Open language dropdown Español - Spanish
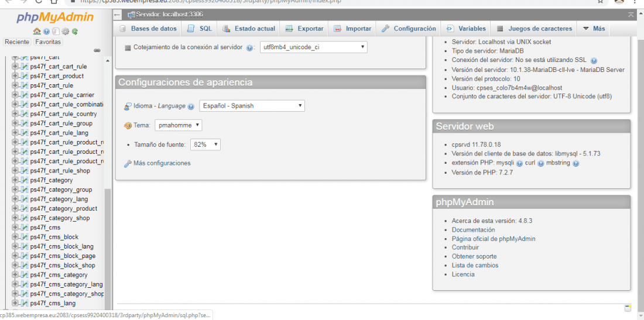 (x=252, y=106)
